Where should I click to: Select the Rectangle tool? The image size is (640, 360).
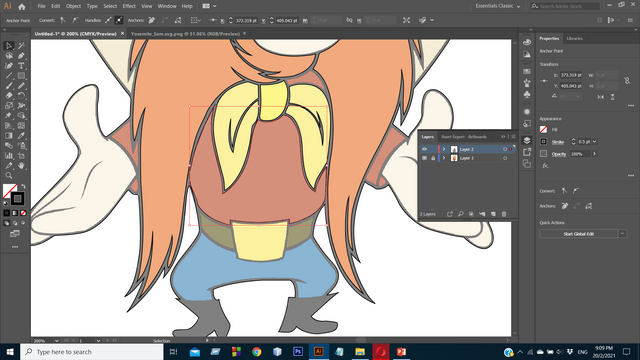[21, 76]
